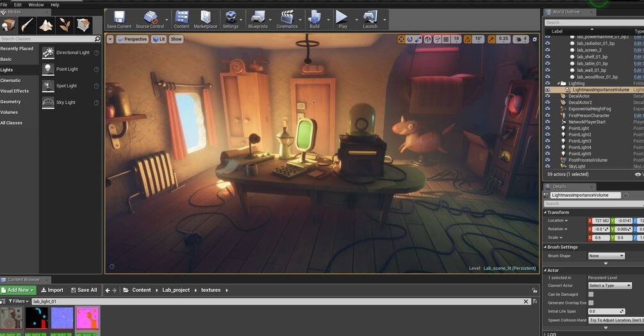Select the Paint mode brush icon

27,26
